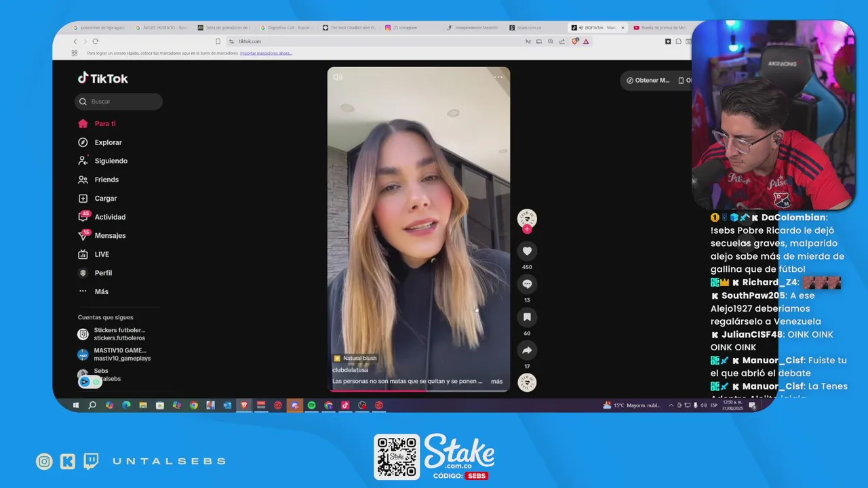Image resolution: width=868 pixels, height=488 pixels.
Task: Go back in the browser
Action: pyautogui.click(x=75, y=41)
